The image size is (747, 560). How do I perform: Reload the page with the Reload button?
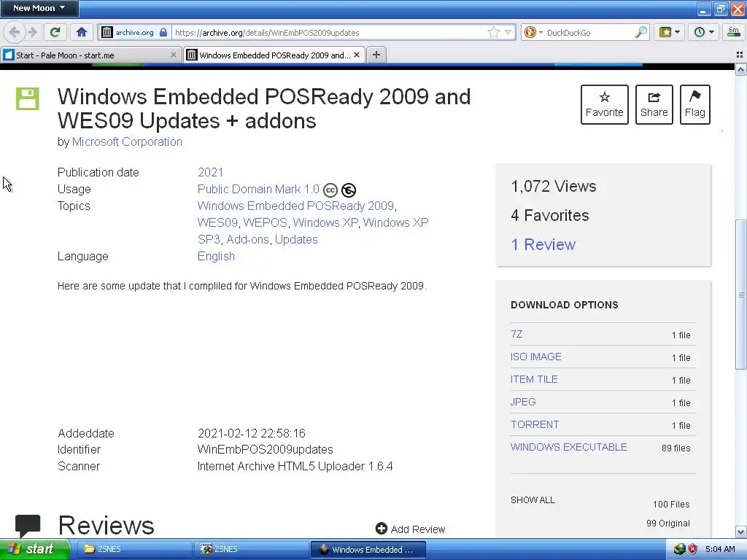(x=55, y=32)
